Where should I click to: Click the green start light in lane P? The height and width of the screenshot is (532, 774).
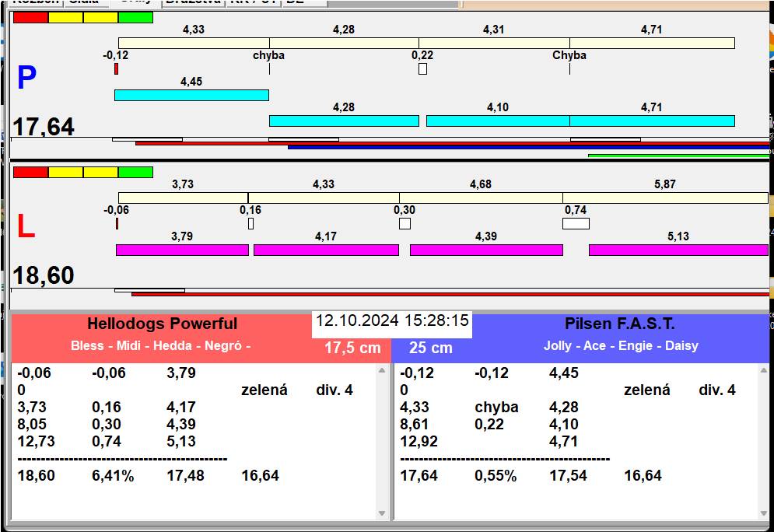(136, 18)
